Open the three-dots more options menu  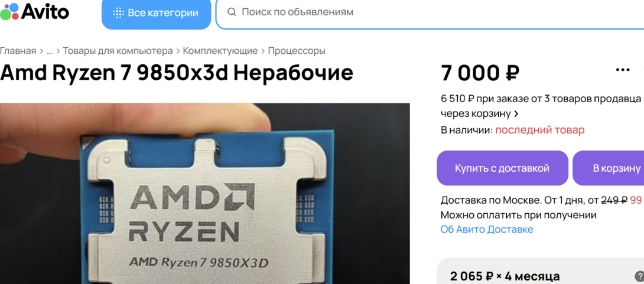[623, 70]
